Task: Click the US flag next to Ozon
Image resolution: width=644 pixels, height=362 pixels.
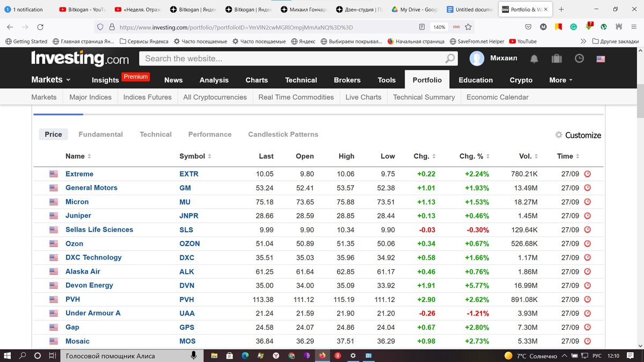Action: coord(54,243)
